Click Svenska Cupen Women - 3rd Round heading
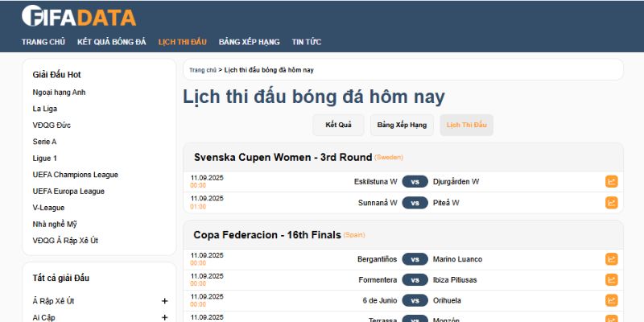 283,157
